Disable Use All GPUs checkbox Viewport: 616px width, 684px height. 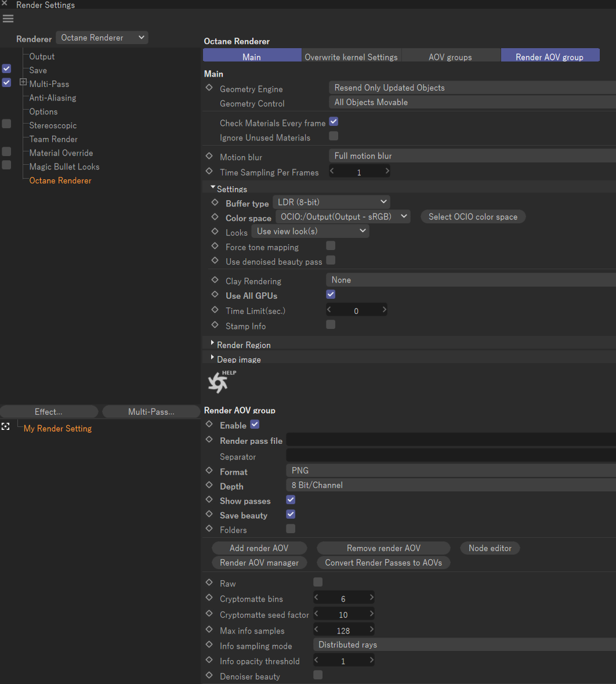pyautogui.click(x=331, y=295)
